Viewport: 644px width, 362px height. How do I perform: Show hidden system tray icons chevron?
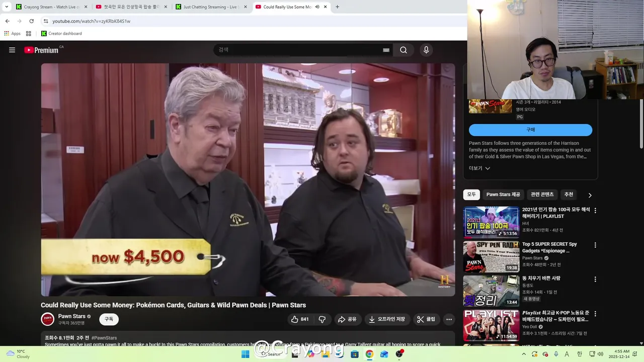pyautogui.click(x=524, y=354)
